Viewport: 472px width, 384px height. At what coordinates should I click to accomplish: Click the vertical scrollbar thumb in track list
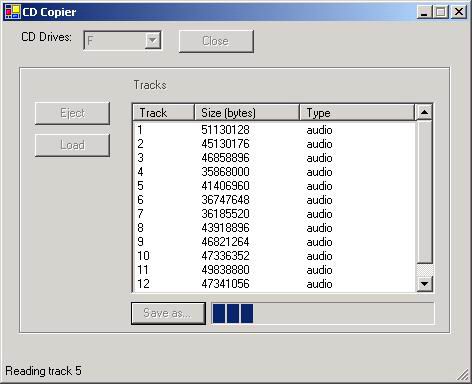click(424, 192)
